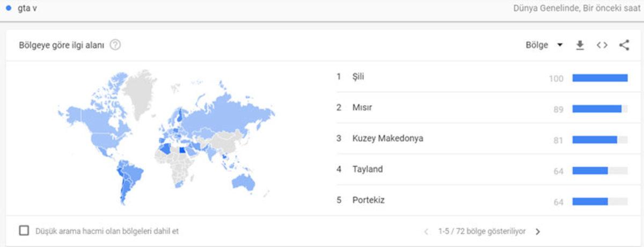Share the region interest chart

pyautogui.click(x=624, y=45)
